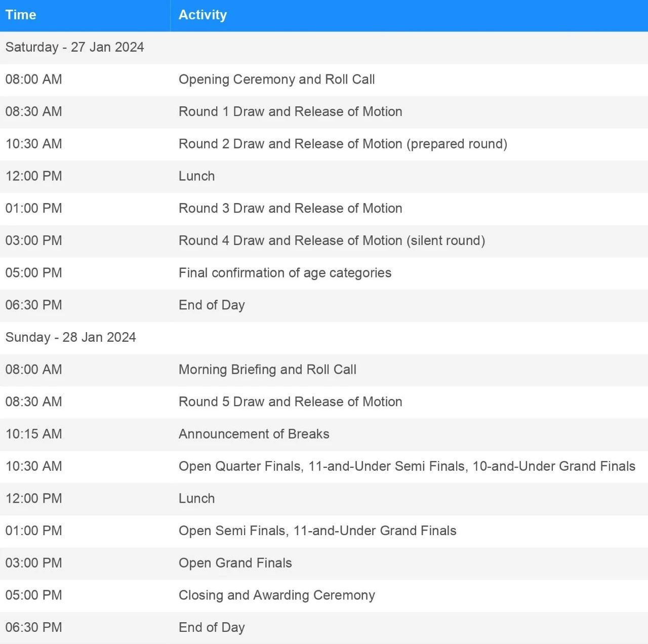This screenshot has height=644, width=648.
Task: Click Round 3 Draw and Release of Motion
Action: pos(290,208)
